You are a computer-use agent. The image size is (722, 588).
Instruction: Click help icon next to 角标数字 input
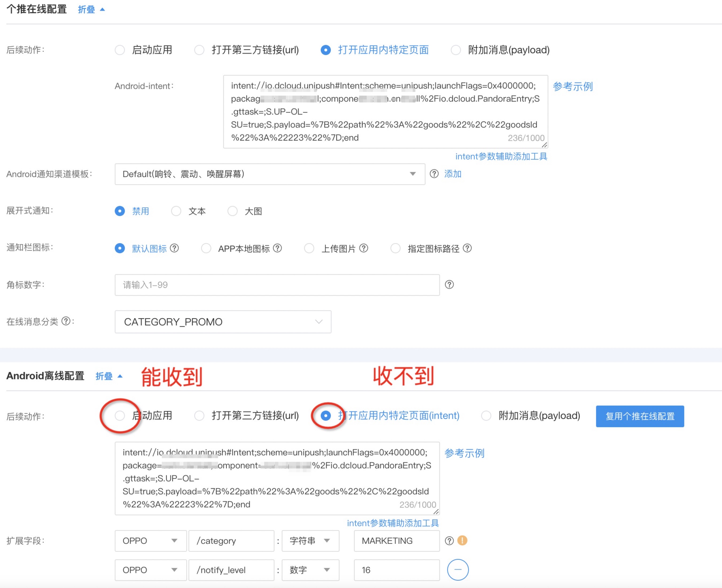coord(449,285)
